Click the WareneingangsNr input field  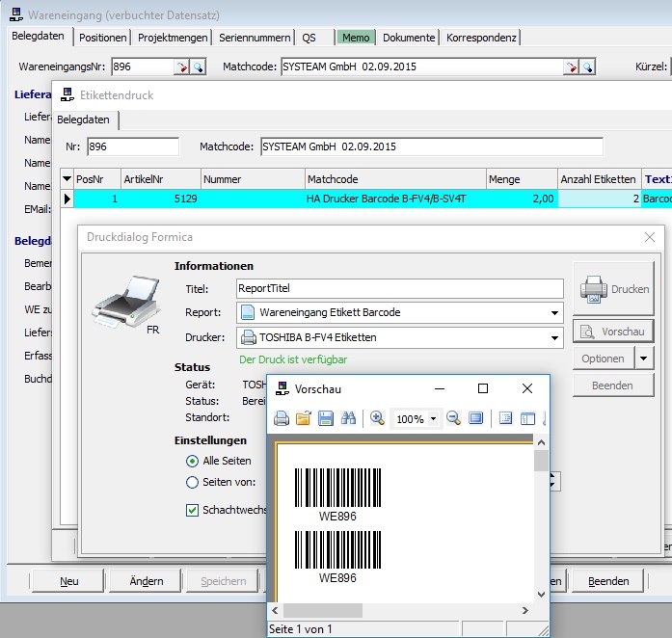[143, 66]
